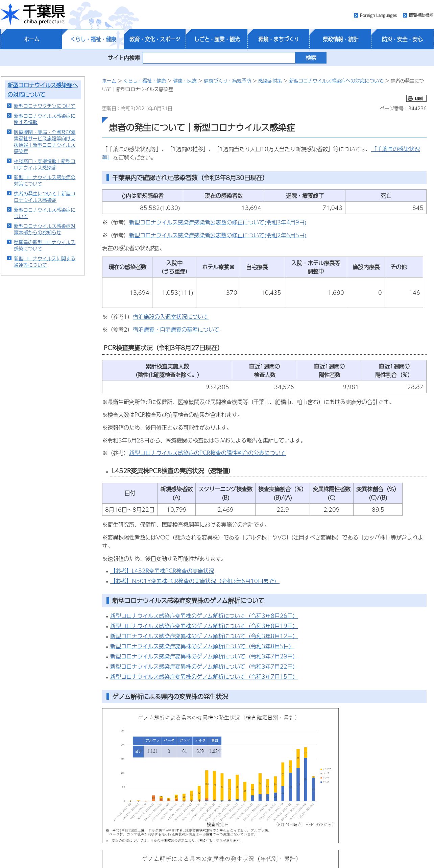
Task: Open 教育・文化・スポーツ nav tab
Action: (x=155, y=39)
